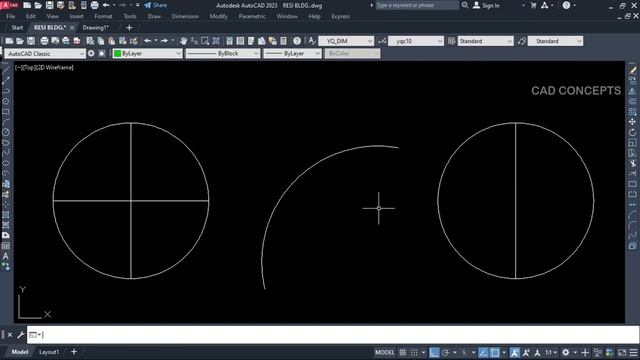Click the Zoom Window icon
The height and width of the screenshot is (360, 640).
click(x=205, y=41)
